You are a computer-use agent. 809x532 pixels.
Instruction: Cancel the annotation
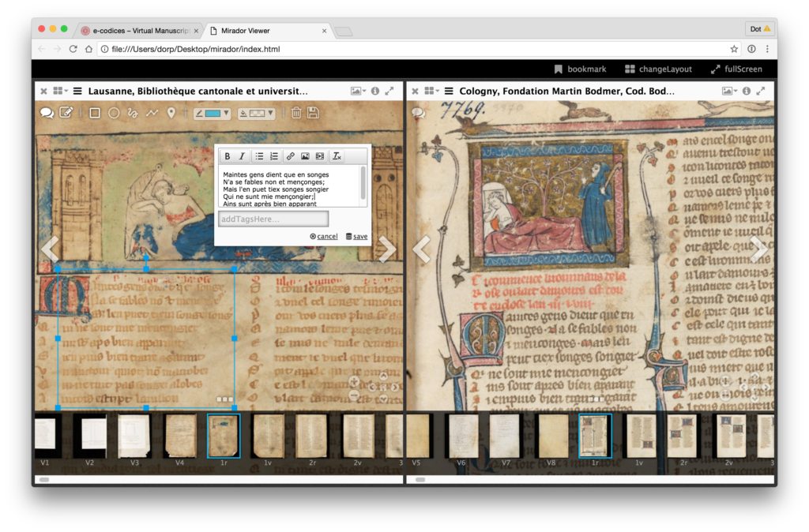point(323,236)
